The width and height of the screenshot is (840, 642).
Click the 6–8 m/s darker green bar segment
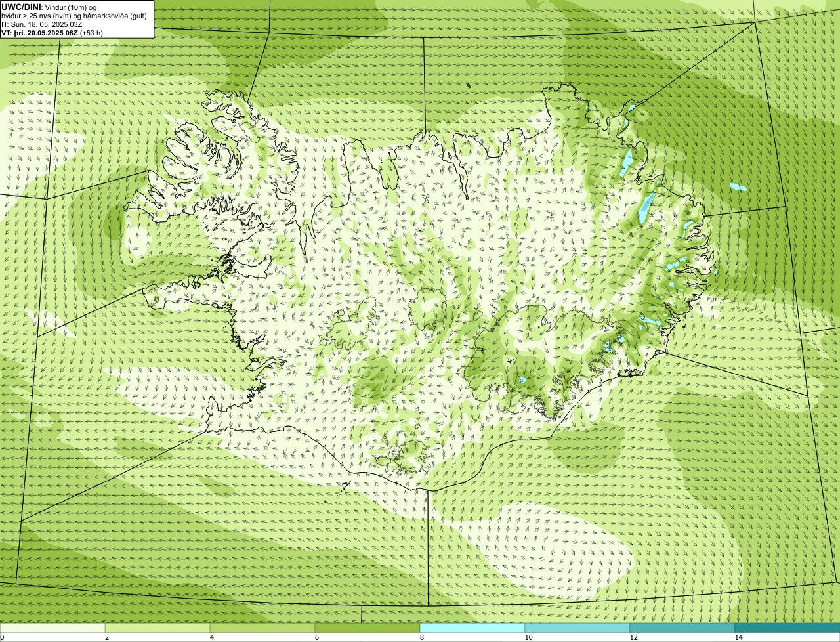point(367,628)
